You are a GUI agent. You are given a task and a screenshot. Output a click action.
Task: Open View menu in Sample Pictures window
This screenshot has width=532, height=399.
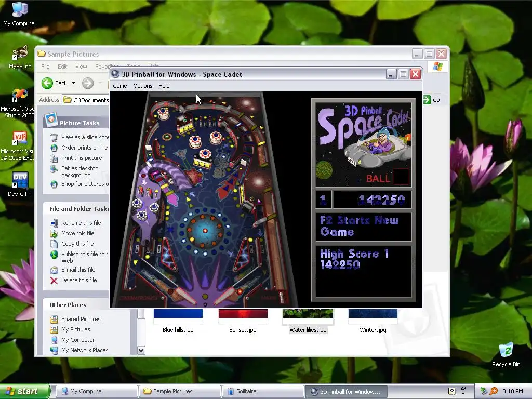[81, 66]
